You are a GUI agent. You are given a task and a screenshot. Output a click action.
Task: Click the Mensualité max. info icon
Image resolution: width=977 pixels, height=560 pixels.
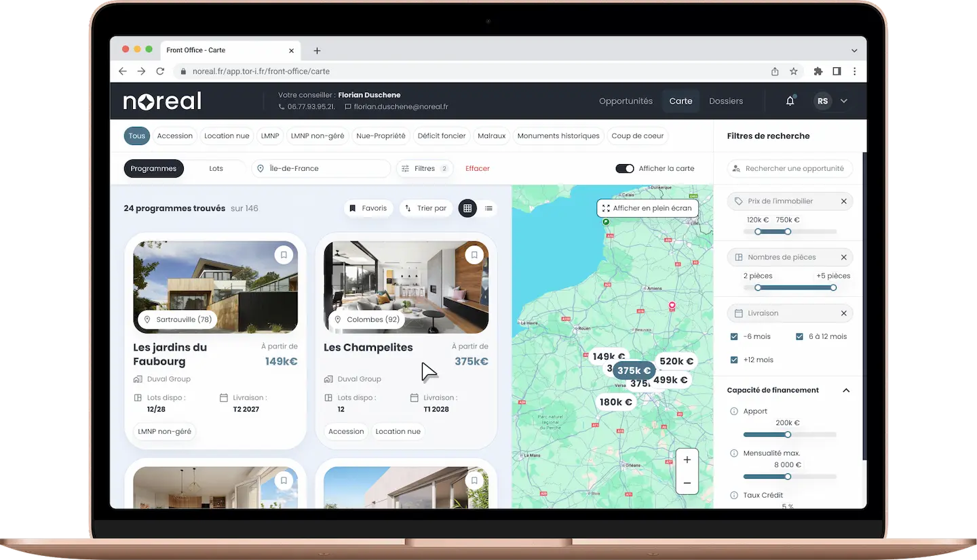coord(733,454)
